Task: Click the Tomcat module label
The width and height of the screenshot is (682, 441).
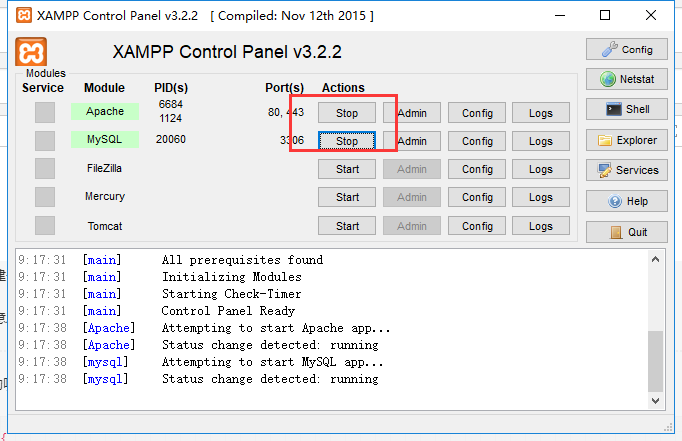Action: (x=105, y=226)
